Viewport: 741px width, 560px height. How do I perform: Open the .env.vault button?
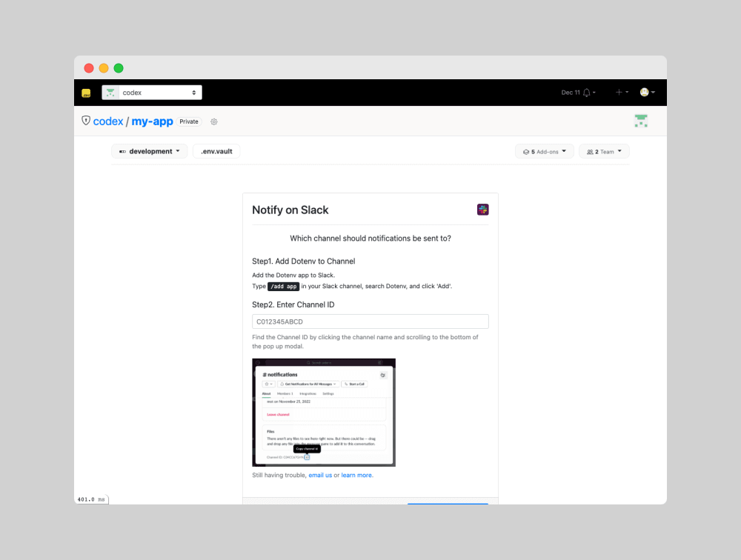tap(216, 152)
